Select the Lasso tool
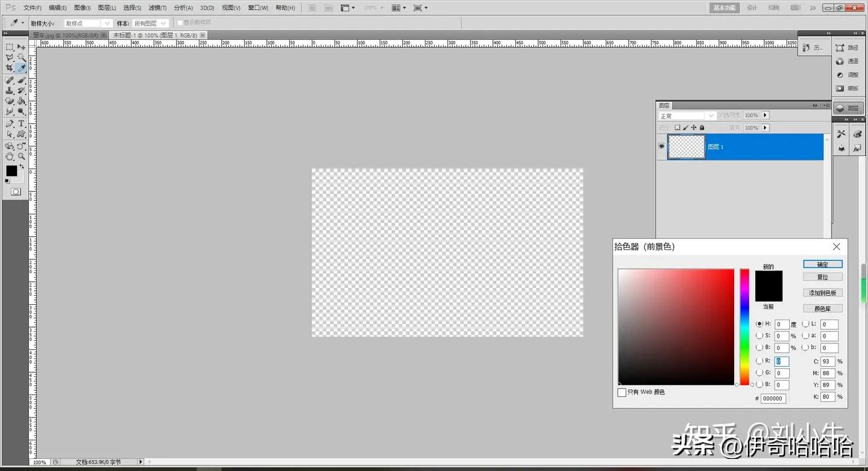This screenshot has height=471, width=868. [x=10, y=57]
